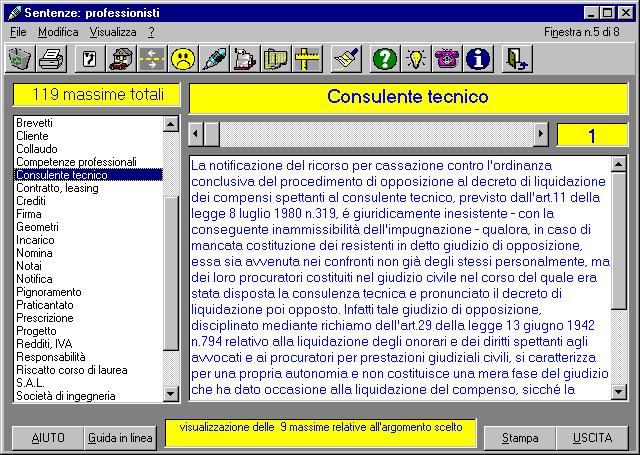Open help via green question mark icon
The width and height of the screenshot is (640, 455).
(385, 59)
